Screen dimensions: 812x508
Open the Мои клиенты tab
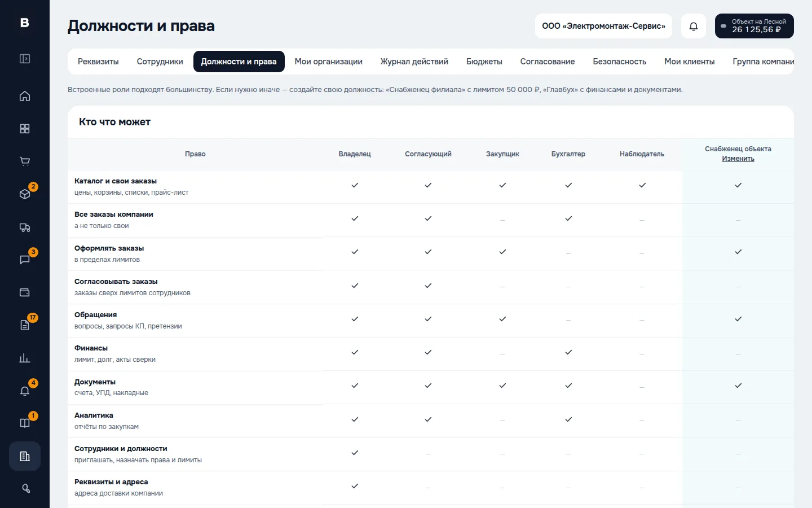pyautogui.click(x=690, y=62)
